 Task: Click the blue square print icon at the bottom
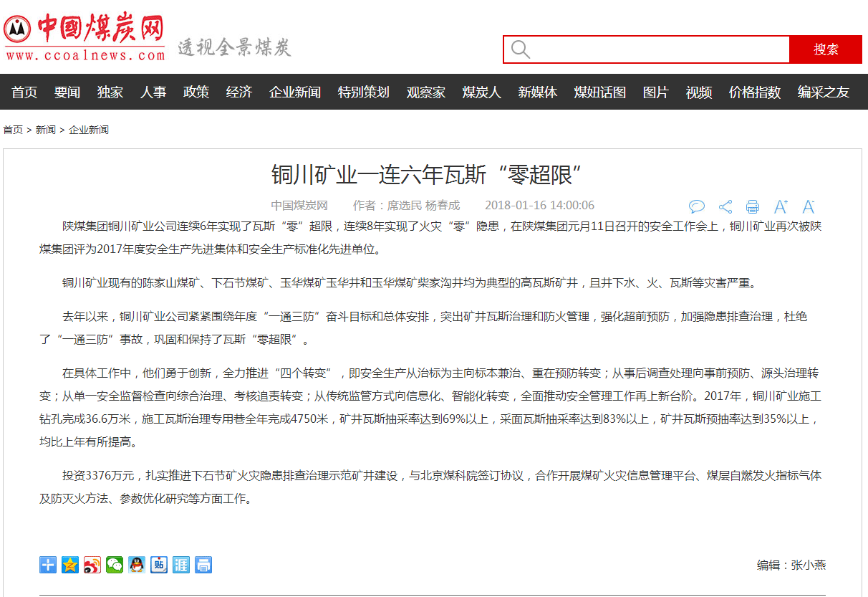tap(203, 565)
